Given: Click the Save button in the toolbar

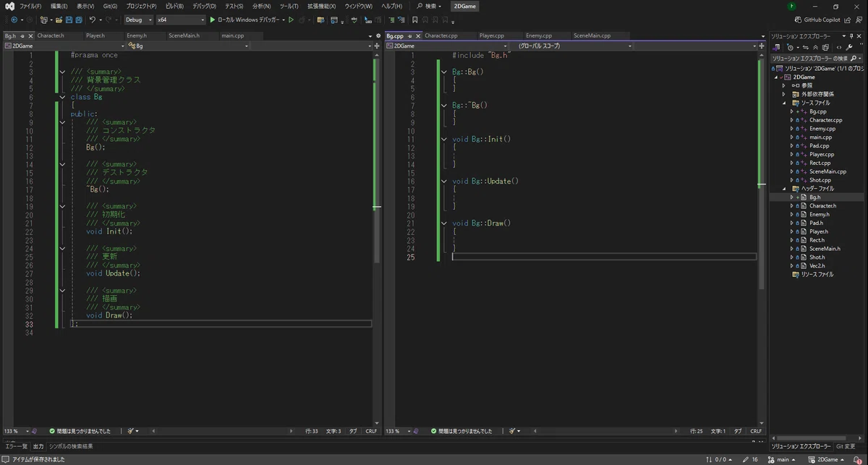Looking at the screenshot, I should tap(69, 20).
